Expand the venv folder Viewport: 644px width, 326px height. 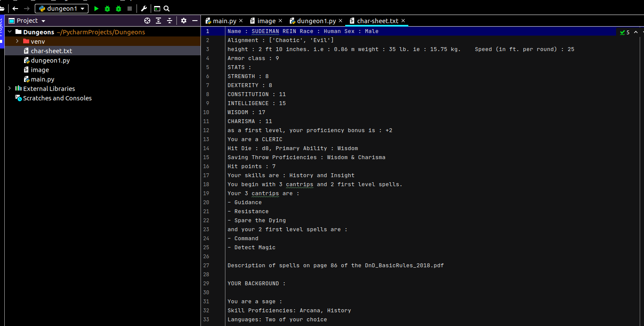(18, 41)
